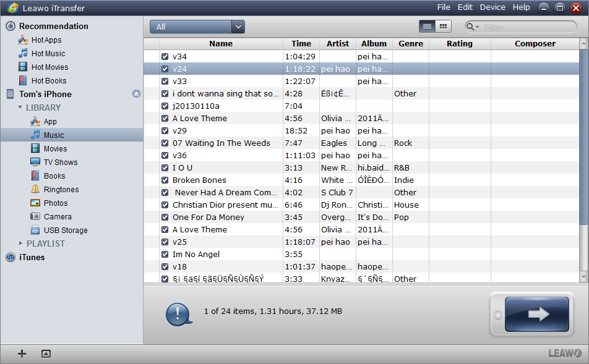Open the File menu
Image resolution: width=589 pixels, height=364 pixels.
coord(444,7)
